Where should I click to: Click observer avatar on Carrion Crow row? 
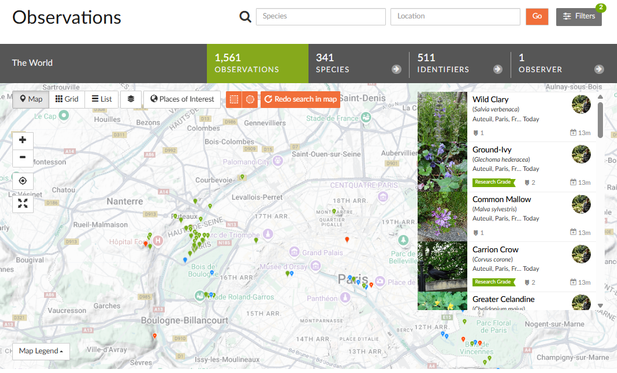[581, 254]
